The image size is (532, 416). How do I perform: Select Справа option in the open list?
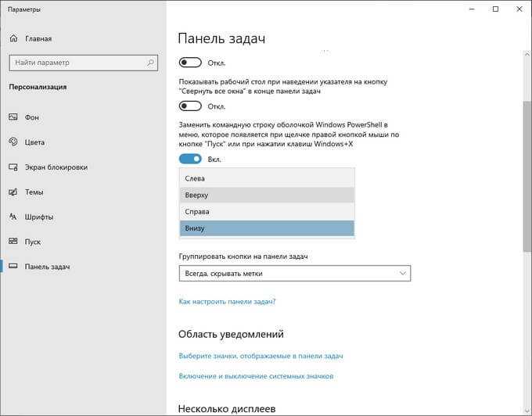tap(267, 212)
